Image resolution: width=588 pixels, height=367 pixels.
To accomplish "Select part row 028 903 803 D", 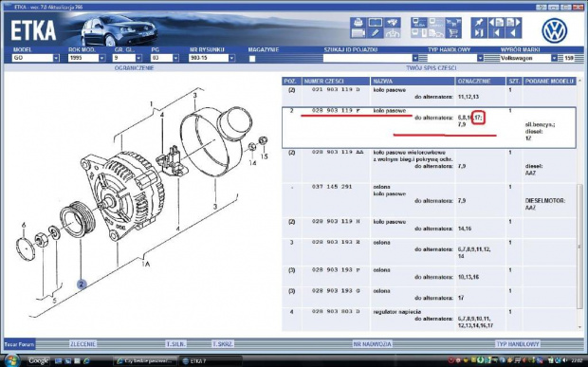I will (429, 319).
